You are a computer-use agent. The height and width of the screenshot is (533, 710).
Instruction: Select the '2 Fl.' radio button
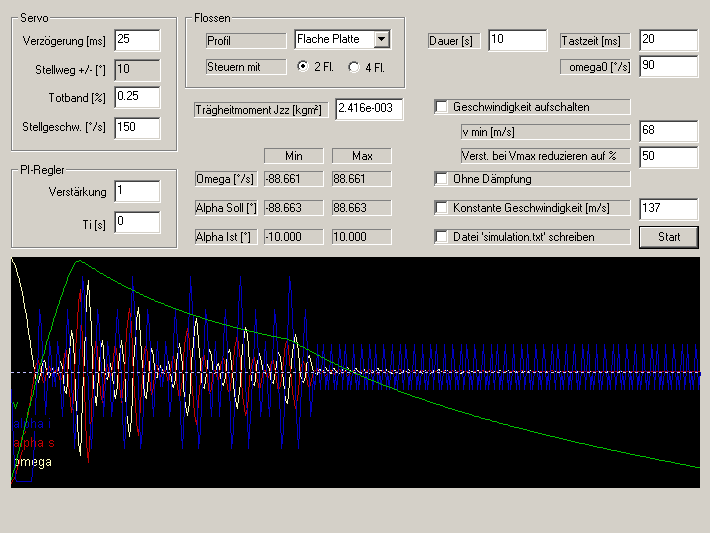tap(304, 67)
